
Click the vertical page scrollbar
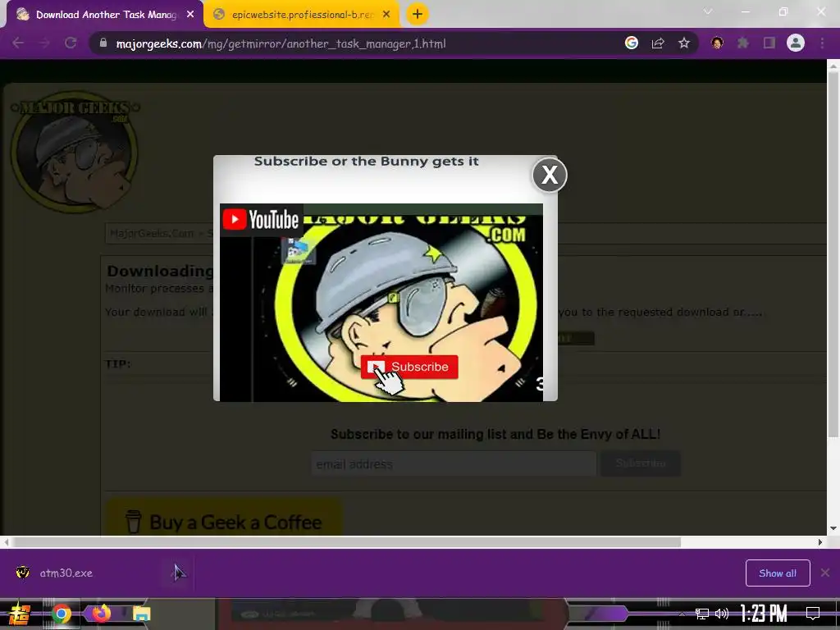tap(833, 254)
